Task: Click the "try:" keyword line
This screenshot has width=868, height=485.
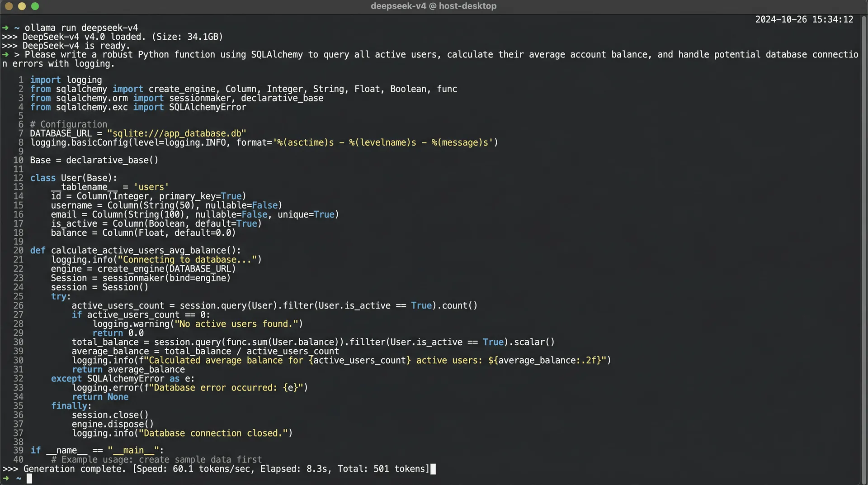Action: [61, 297]
